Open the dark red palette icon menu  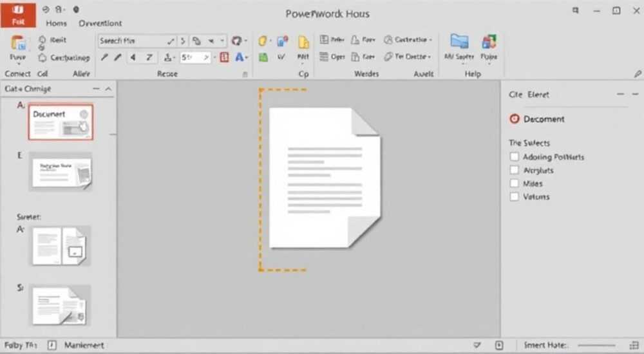pyautogui.click(x=239, y=41)
